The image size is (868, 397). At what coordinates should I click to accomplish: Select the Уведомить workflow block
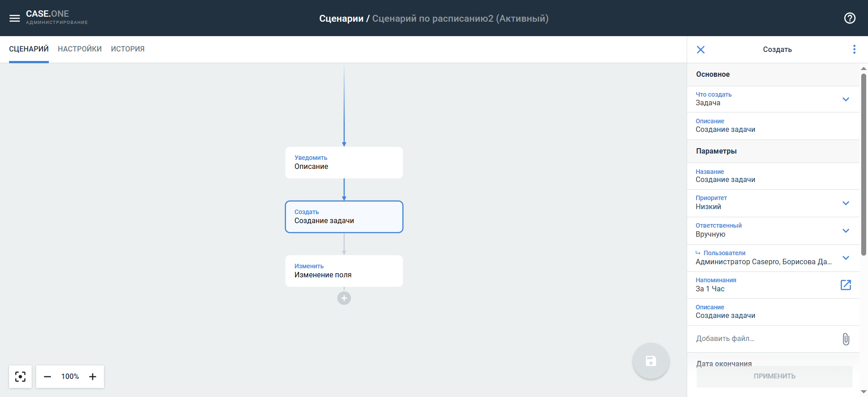point(344,163)
